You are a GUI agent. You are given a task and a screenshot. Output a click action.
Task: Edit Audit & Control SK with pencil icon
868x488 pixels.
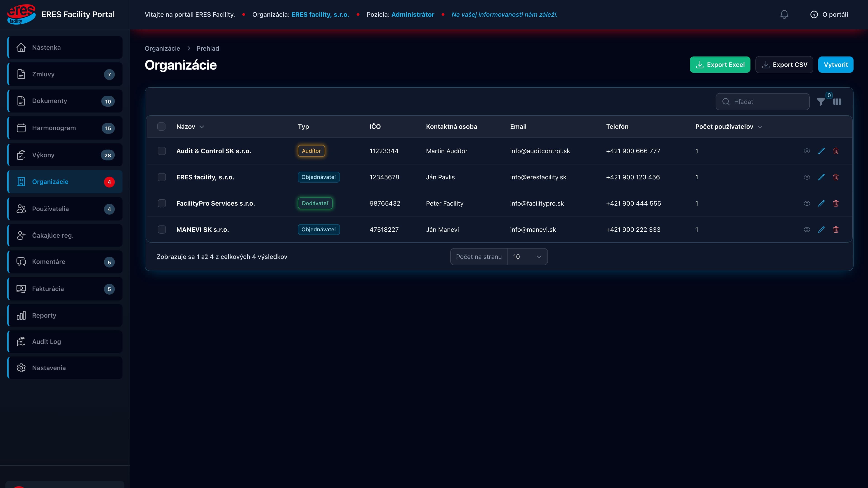tap(821, 151)
